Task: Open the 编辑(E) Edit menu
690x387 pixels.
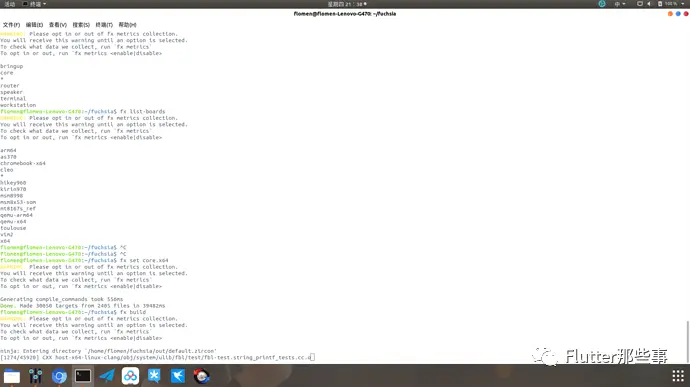Action: click(x=34, y=25)
